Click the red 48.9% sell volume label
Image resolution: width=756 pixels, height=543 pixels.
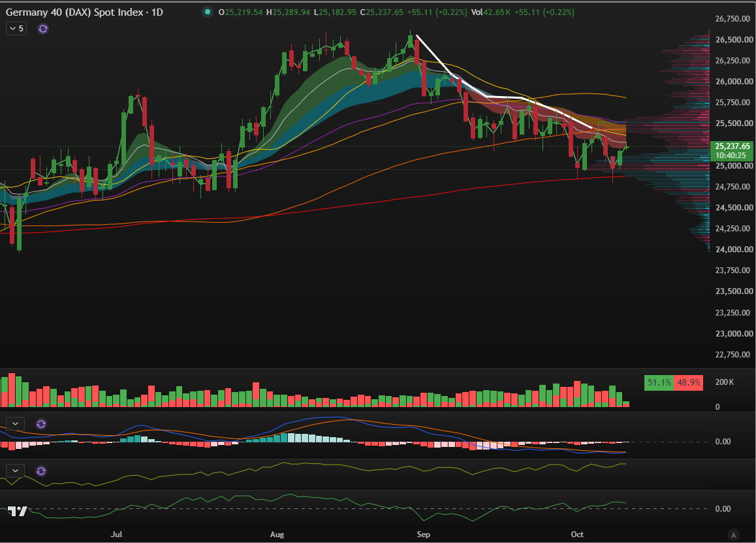pos(689,382)
